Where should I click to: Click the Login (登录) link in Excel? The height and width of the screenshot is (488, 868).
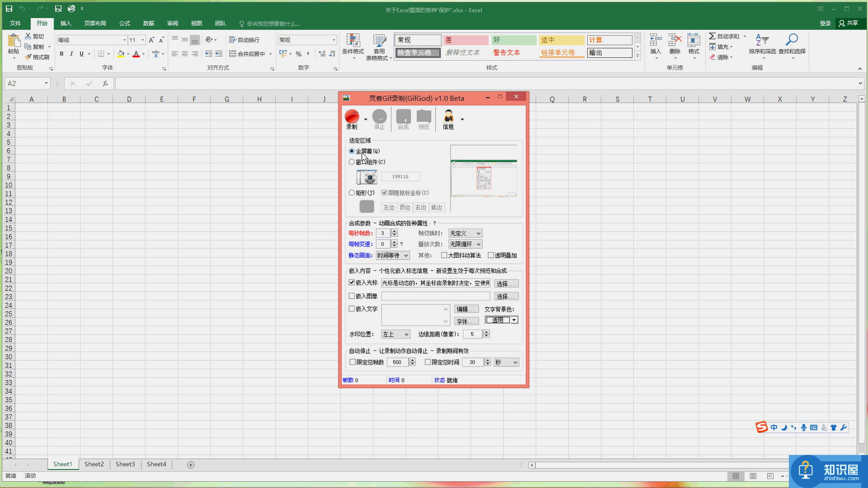(x=825, y=23)
